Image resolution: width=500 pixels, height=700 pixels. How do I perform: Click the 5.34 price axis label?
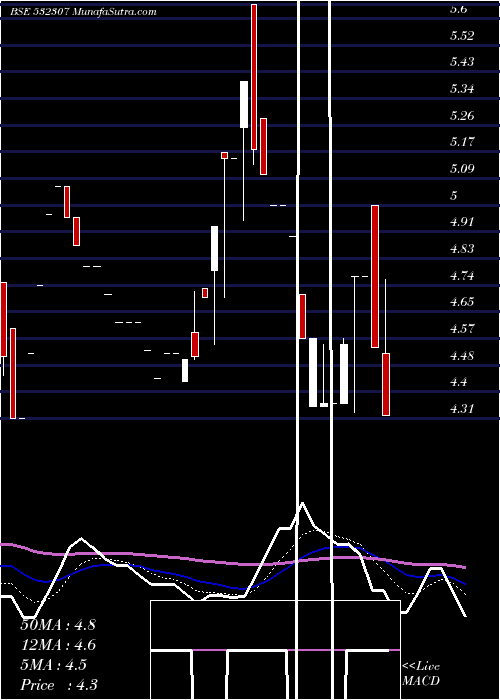point(462,88)
